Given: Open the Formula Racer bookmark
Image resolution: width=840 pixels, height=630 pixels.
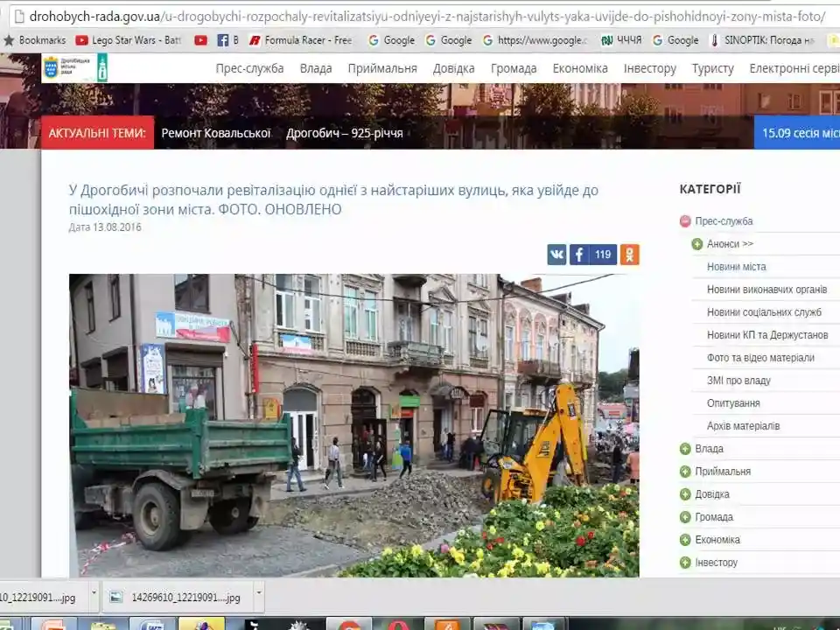Looking at the screenshot, I should click(300, 40).
